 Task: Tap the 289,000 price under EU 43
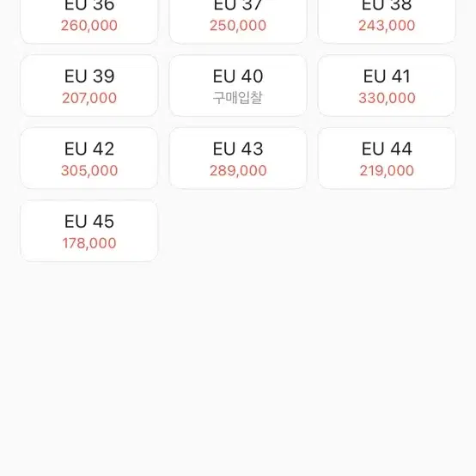[238, 171]
